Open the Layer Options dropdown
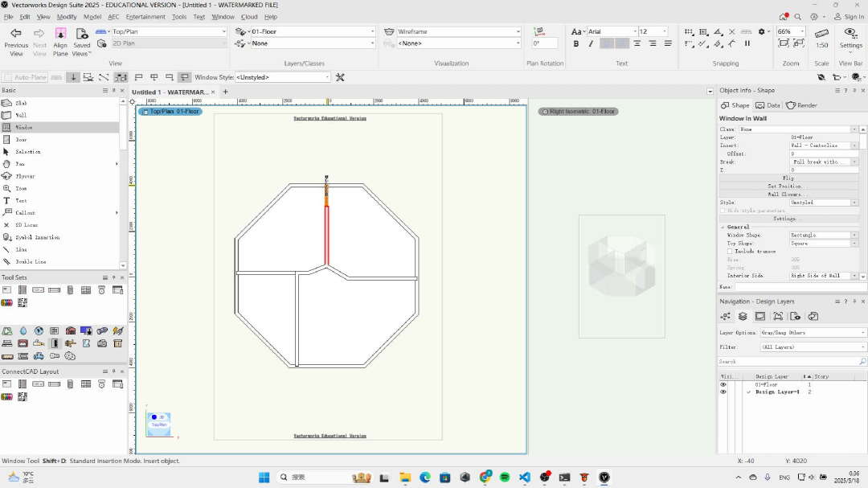 pyautogui.click(x=813, y=333)
